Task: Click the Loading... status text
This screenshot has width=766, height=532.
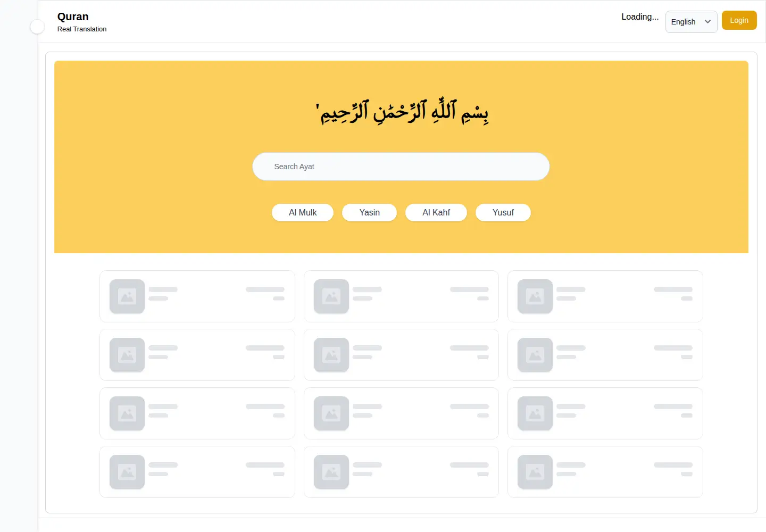Action: point(640,16)
